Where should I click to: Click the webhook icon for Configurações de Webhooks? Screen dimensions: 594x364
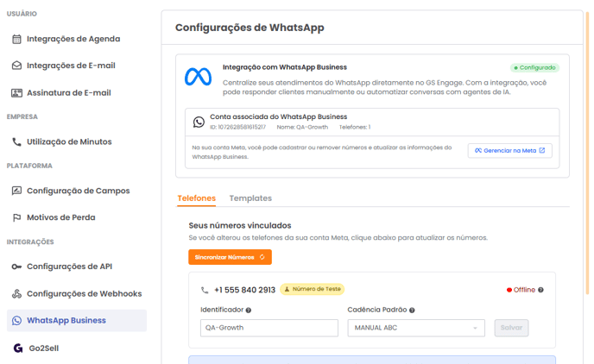tap(16, 293)
